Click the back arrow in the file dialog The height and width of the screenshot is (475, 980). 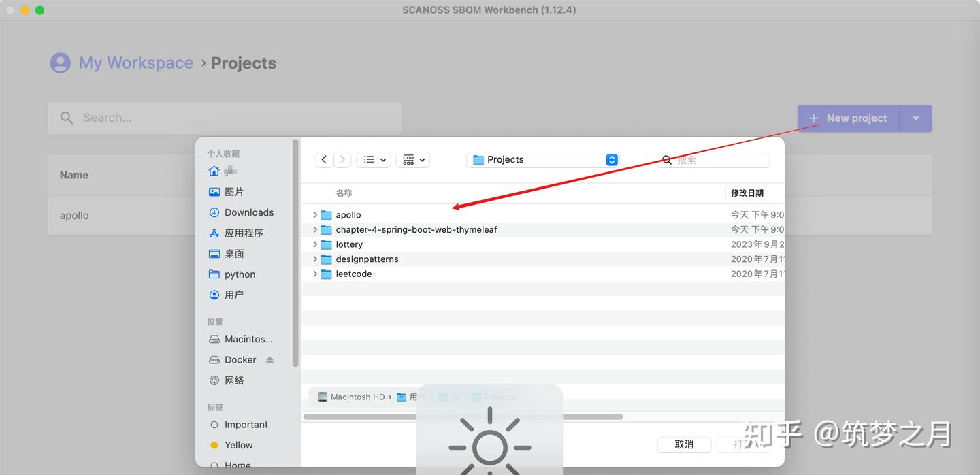pyautogui.click(x=324, y=159)
